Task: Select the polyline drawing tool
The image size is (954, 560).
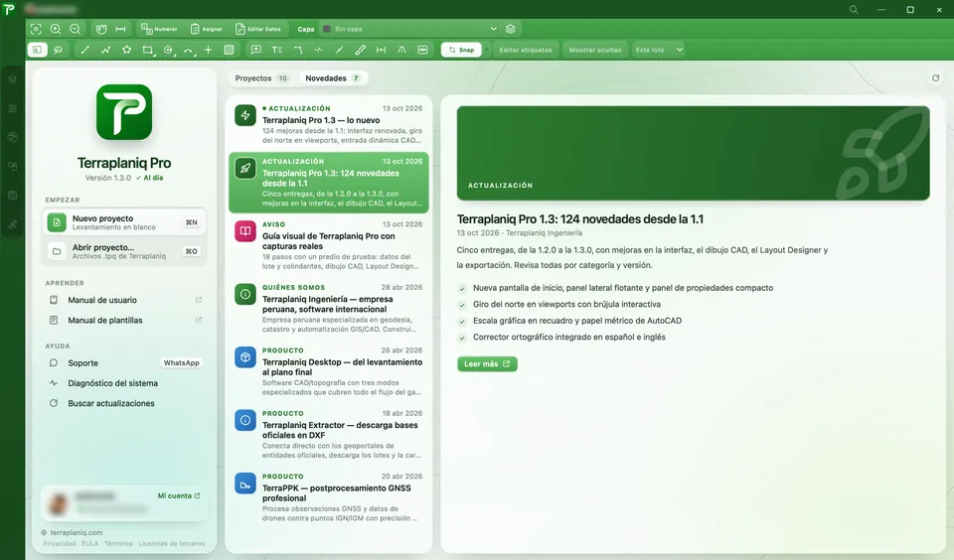Action: (x=106, y=50)
